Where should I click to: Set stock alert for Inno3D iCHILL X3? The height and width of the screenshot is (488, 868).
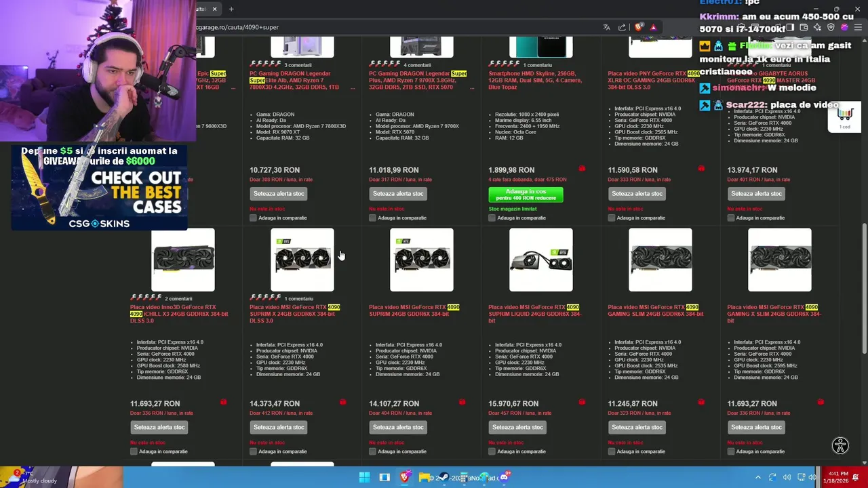click(x=159, y=428)
